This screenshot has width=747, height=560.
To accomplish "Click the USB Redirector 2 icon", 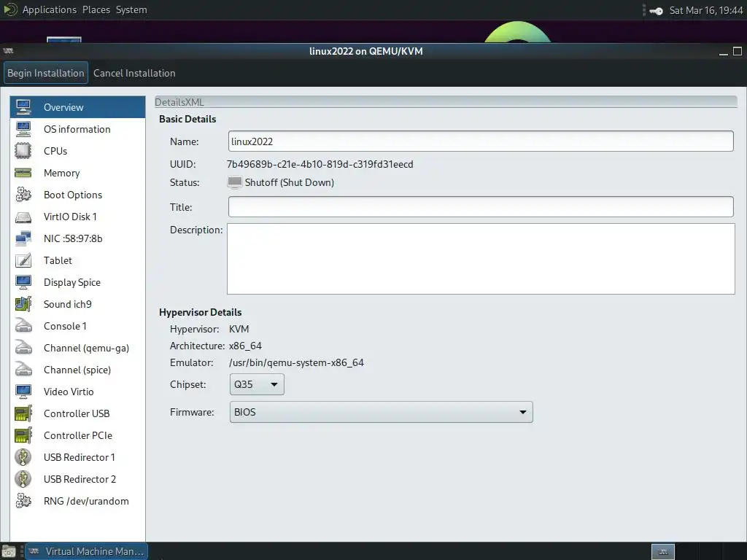I will point(23,480).
